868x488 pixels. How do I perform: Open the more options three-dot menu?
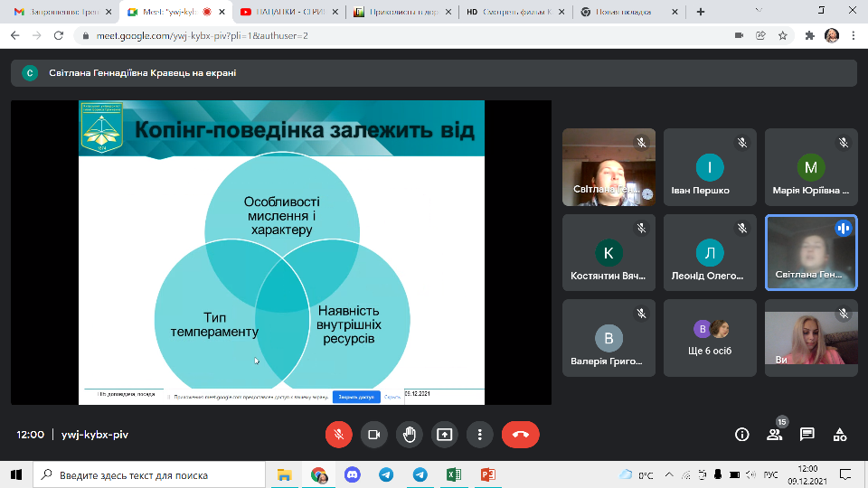(x=479, y=434)
